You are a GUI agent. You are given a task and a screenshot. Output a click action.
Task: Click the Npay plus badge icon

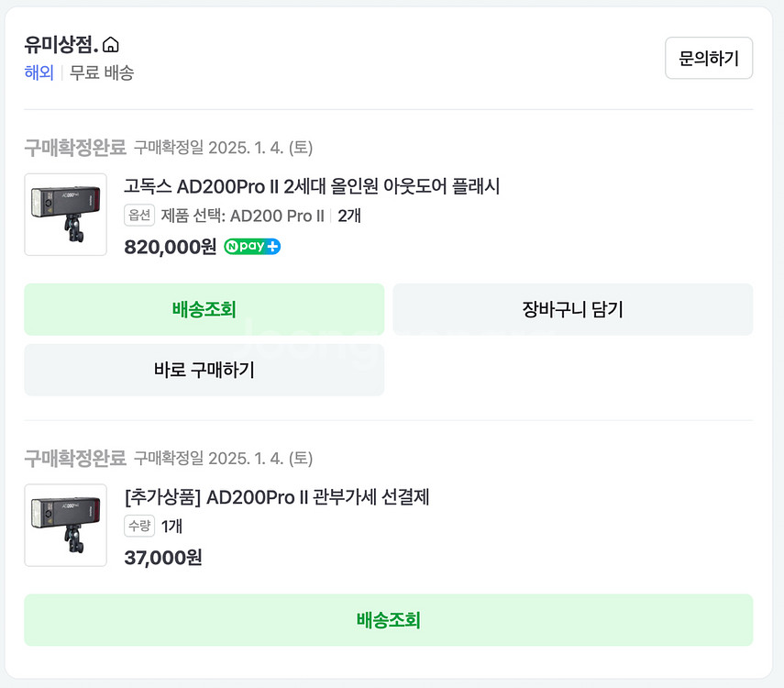pos(252,247)
